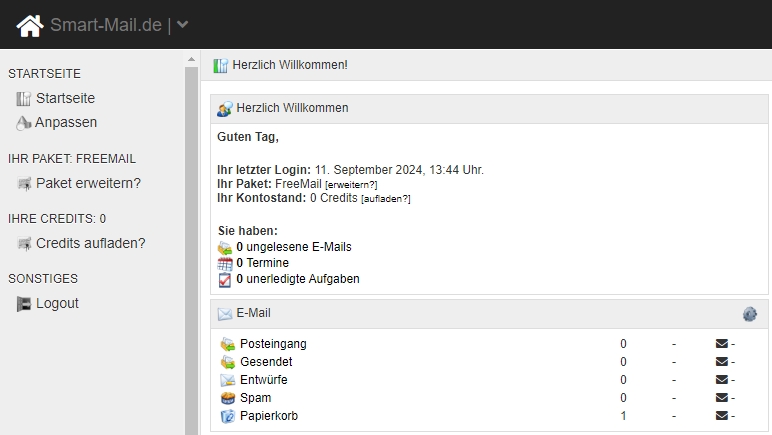Open Startseite in the sidebar

[x=65, y=98]
